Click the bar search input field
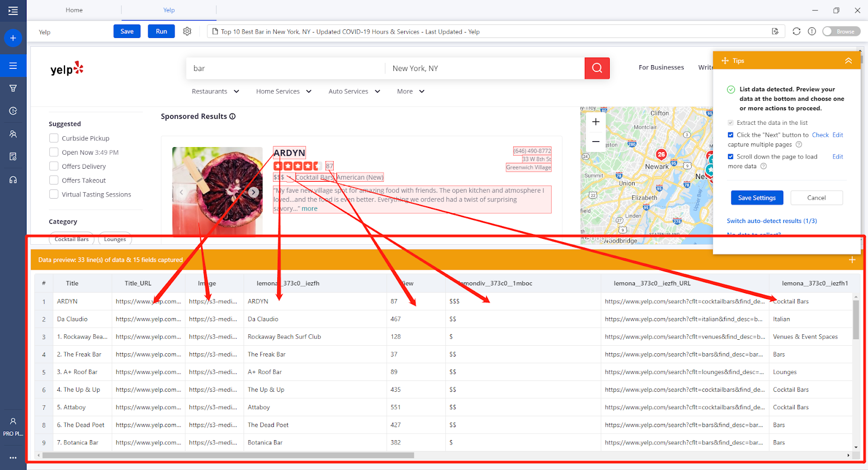Image resolution: width=868 pixels, height=470 pixels. 286,68
